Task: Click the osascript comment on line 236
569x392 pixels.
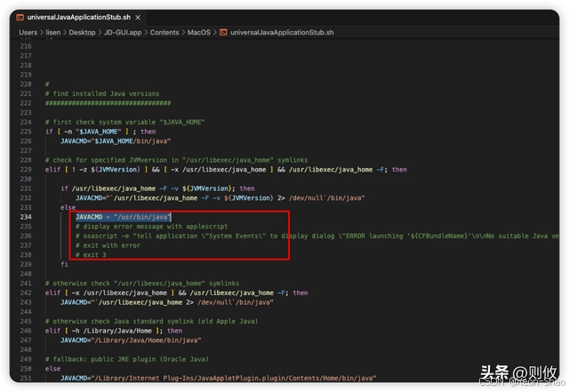Action: tap(317, 236)
